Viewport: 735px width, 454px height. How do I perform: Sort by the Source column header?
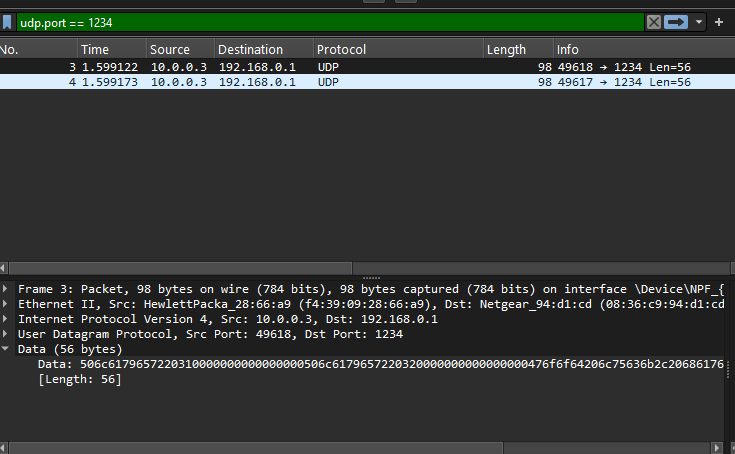tap(180, 49)
